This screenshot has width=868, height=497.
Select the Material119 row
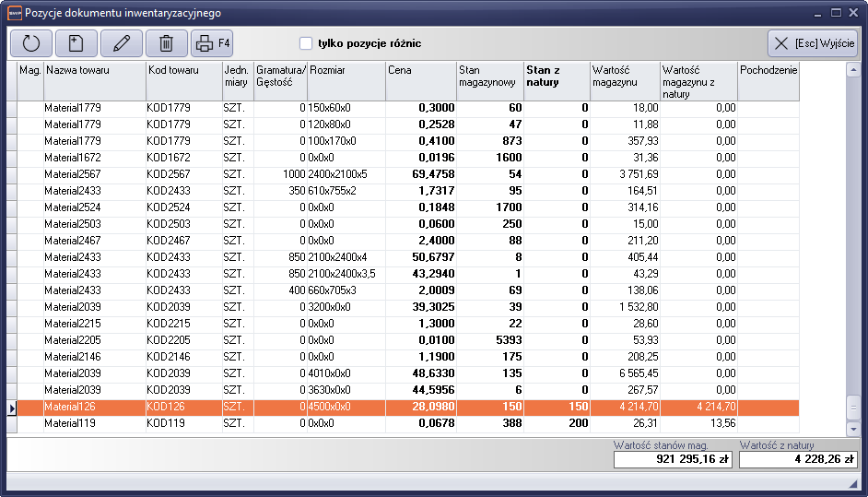pos(92,424)
